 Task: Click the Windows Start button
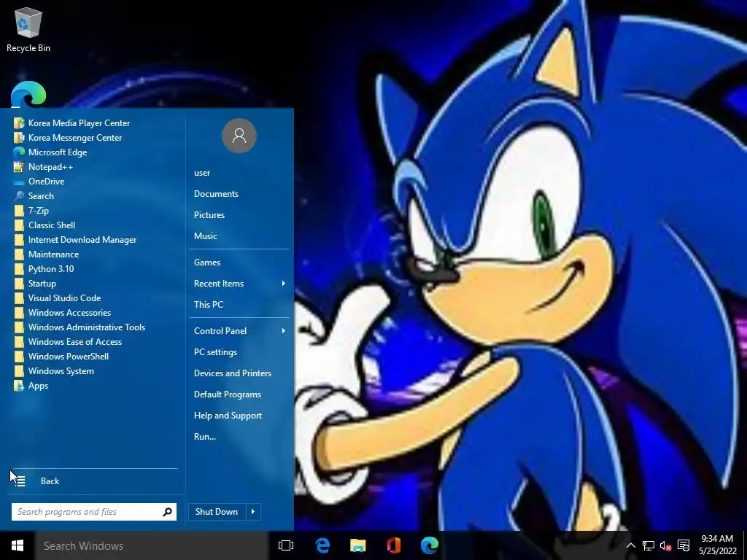pos(18,545)
